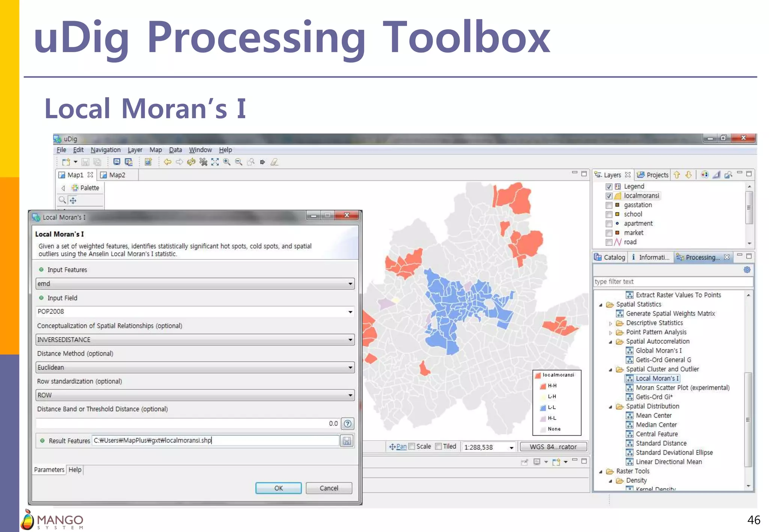Select Standard Deviational Ellipse tool
The width and height of the screenshot is (769, 532).
pos(674,452)
